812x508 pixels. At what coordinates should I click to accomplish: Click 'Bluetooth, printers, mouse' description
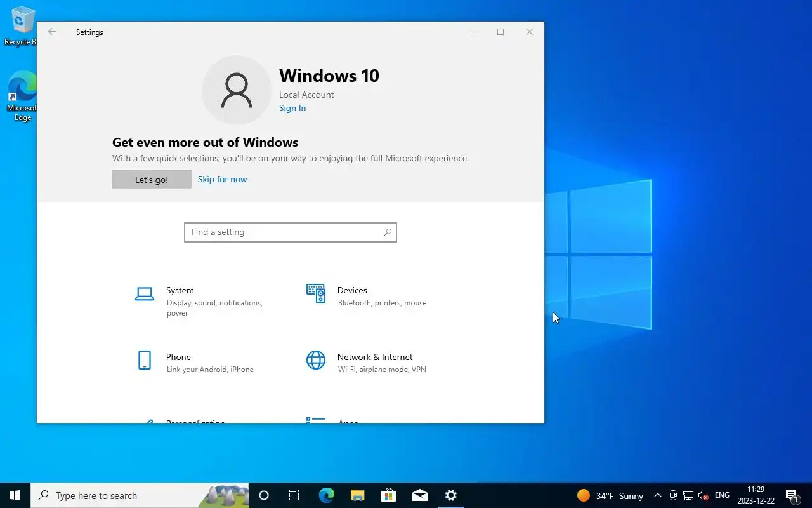(x=383, y=303)
